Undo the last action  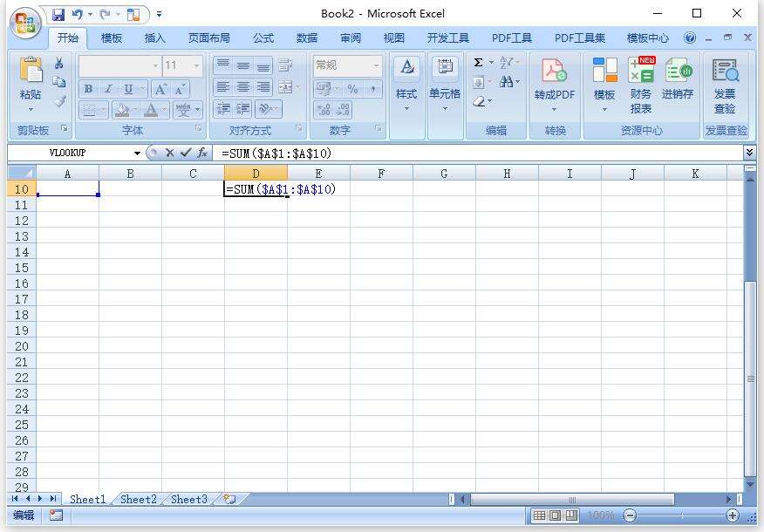[x=77, y=15]
